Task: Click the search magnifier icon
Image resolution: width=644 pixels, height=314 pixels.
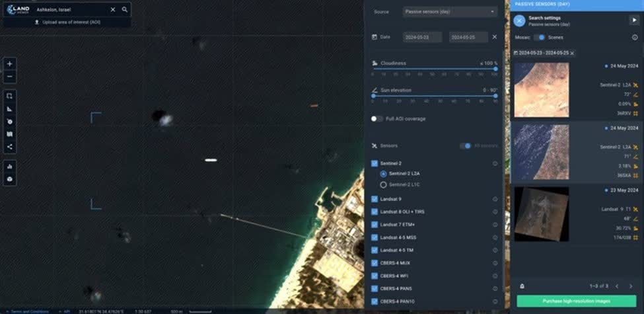Action: (x=124, y=10)
